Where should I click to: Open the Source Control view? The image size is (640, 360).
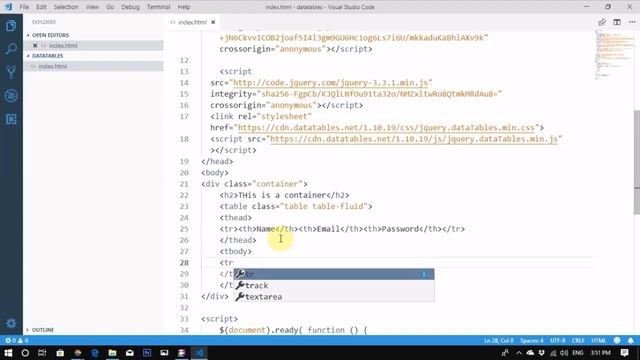(11, 72)
